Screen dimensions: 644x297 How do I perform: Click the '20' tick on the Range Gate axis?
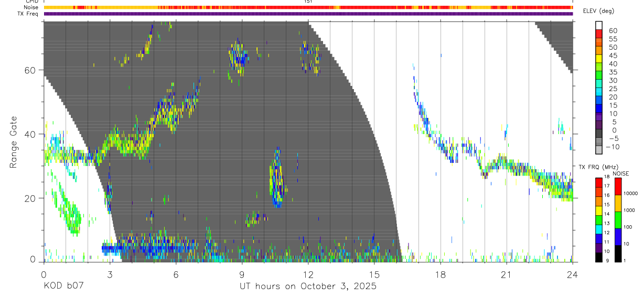[30, 198]
